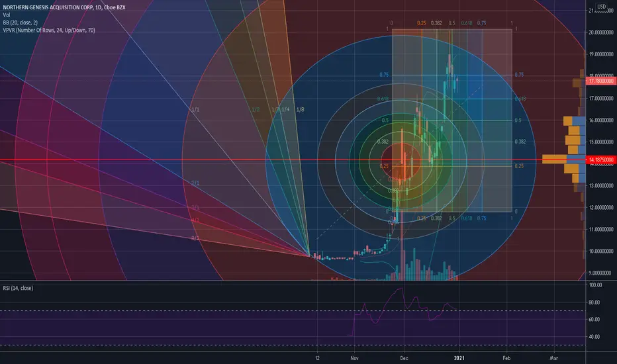Select the Gann fan 1/8 label

coord(301,109)
